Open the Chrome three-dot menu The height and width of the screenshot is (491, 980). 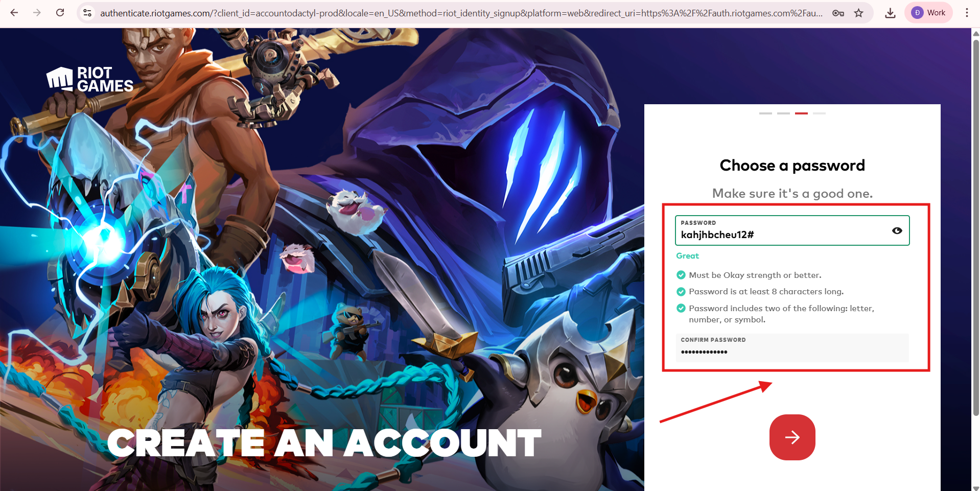(x=967, y=13)
